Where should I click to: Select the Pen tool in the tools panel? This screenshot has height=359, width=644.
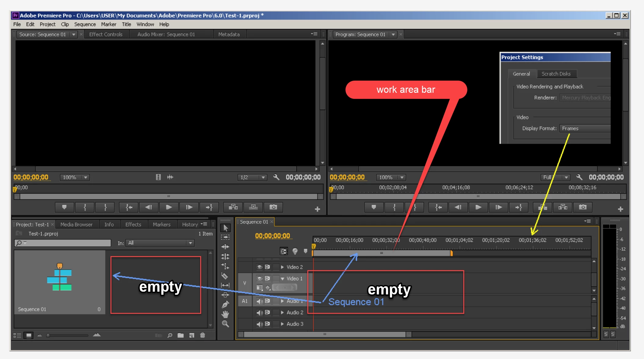225,304
